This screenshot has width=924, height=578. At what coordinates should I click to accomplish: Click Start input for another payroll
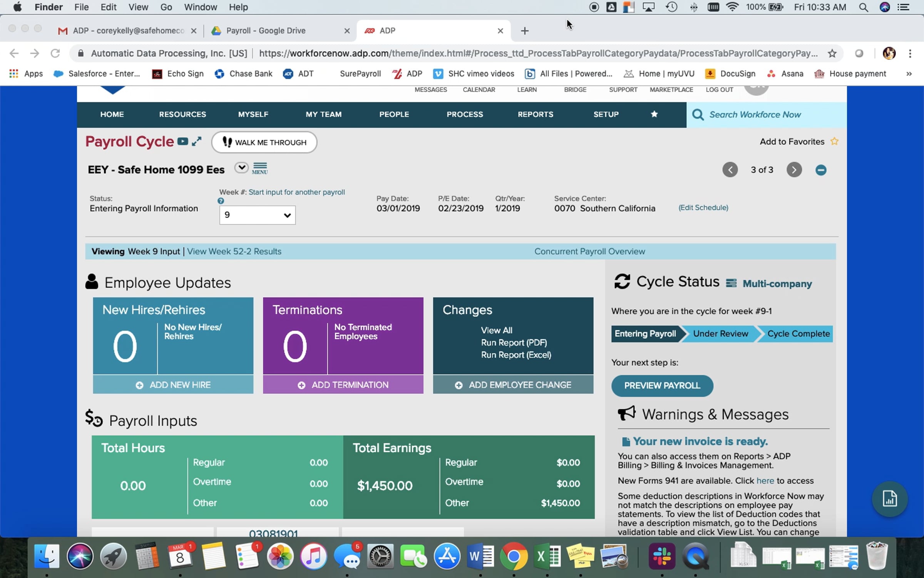click(296, 192)
